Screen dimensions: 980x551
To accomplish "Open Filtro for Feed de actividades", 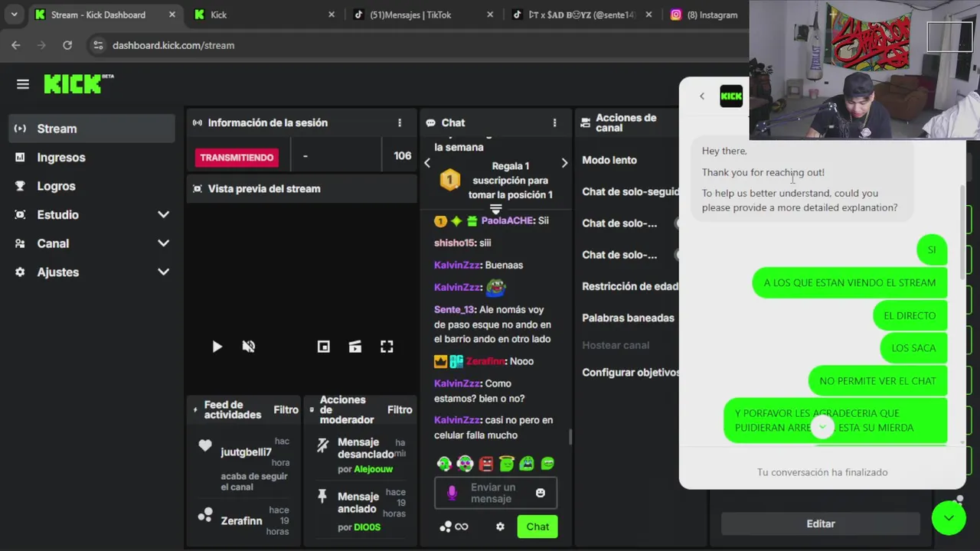I will pos(286,409).
